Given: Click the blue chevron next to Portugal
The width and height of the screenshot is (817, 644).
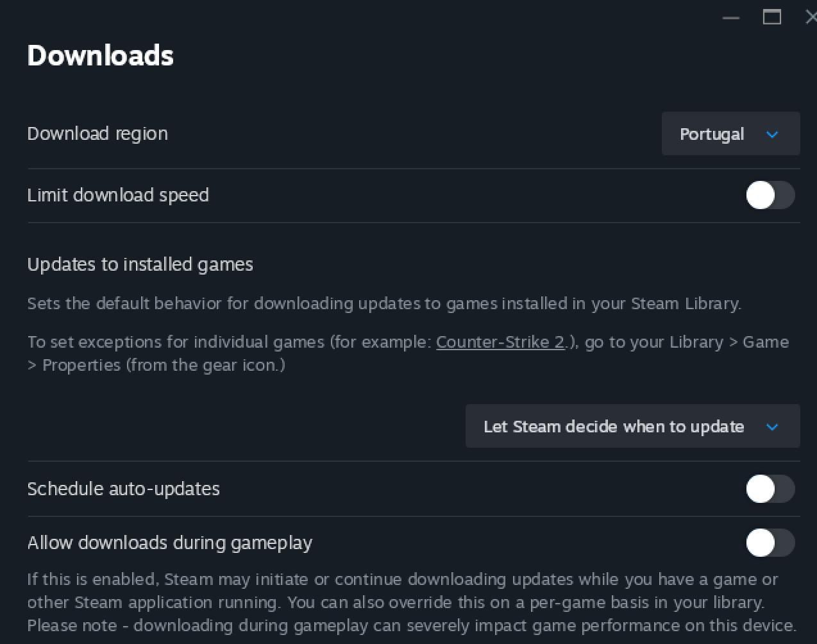Looking at the screenshot, I should point(772,134).
